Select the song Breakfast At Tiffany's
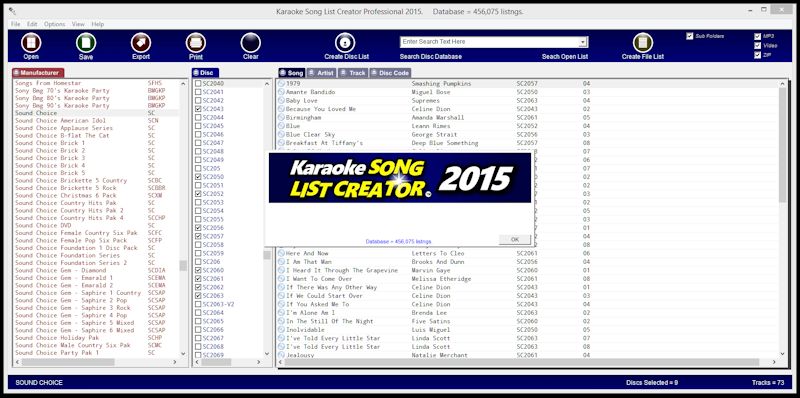This screenshot has width=800, height=398. point(324,143)
